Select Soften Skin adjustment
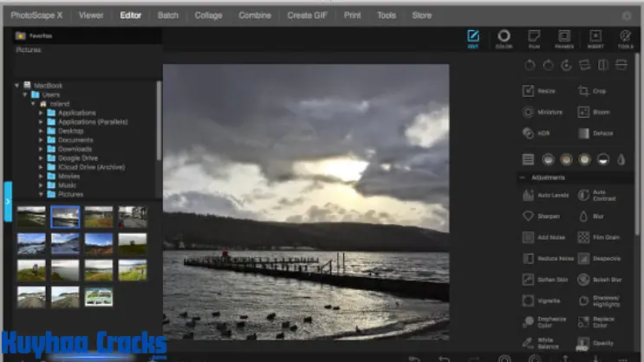This screenshot has width=644, height=362. coord(545,280)
